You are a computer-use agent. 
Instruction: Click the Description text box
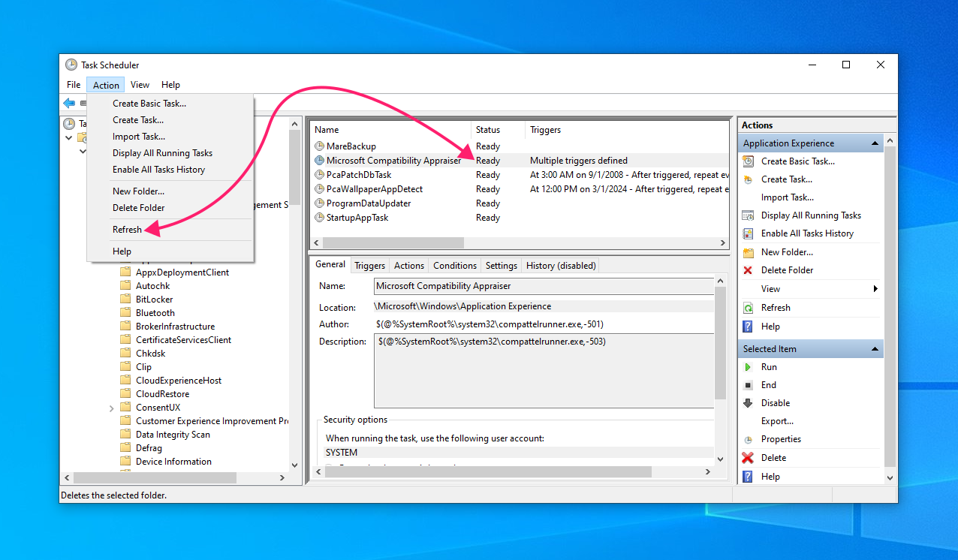point(544,372)
